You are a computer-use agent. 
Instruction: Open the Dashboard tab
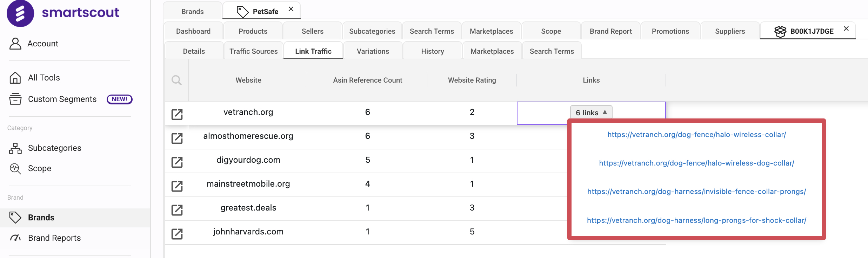(x=193, y=31)
